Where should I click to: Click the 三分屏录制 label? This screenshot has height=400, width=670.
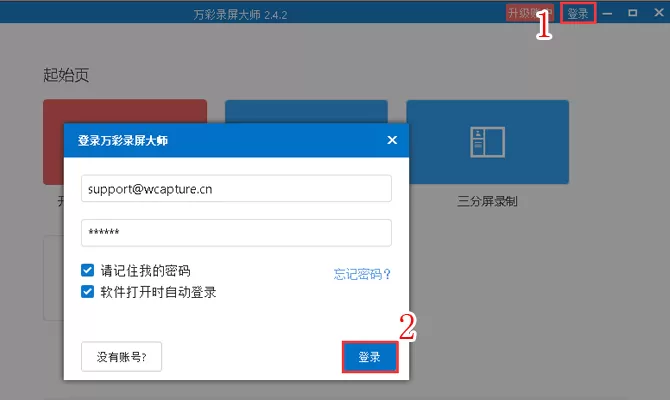(488, 201)
